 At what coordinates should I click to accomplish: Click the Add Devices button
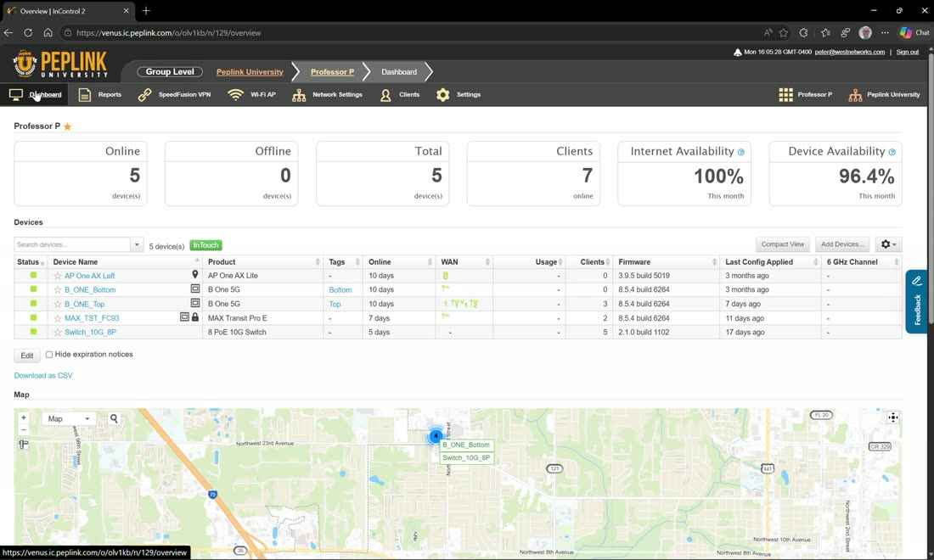(841, 244)
